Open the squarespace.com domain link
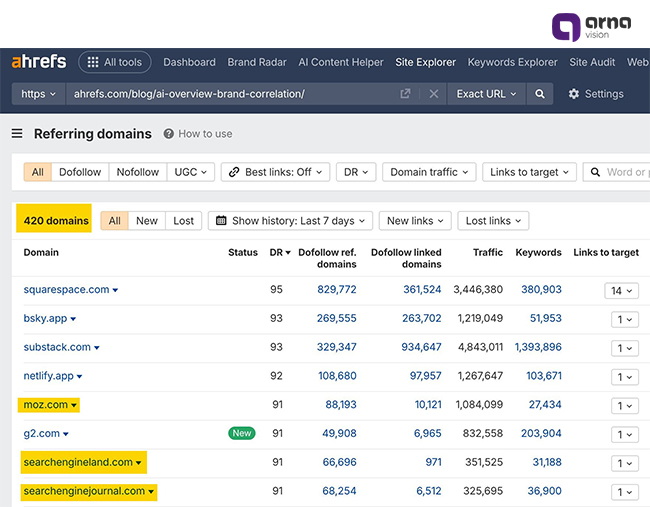The height and width of the screenshot is (507, 650). coord(66,290)
